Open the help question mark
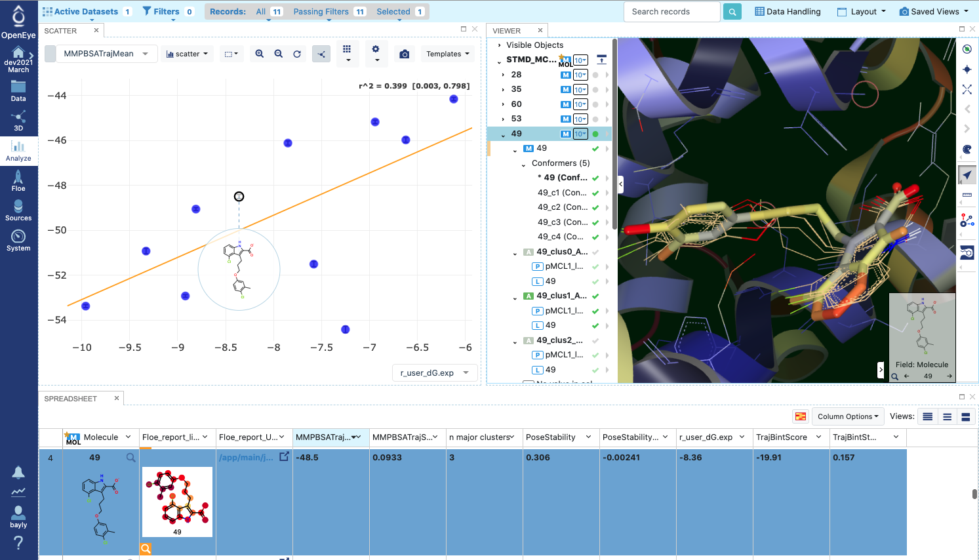Viewport: 979px width, 560px height. tap(18, 543)
